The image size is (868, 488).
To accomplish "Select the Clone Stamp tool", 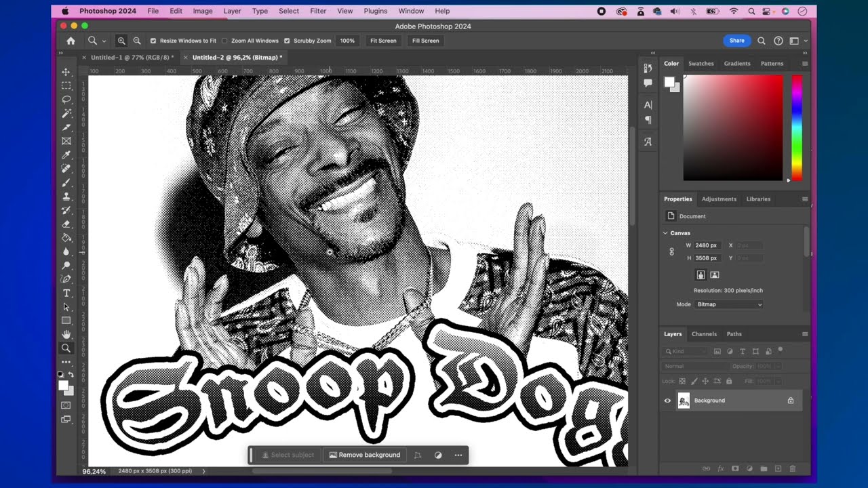I will [x=66, y=197].
